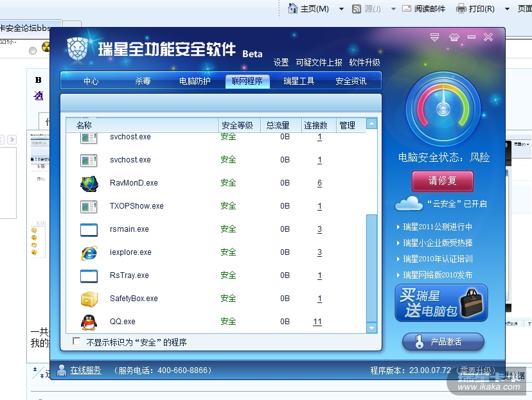Select the SafetyBox.exe row name
This screenshot has width=532, height=400.
point(134,299)
